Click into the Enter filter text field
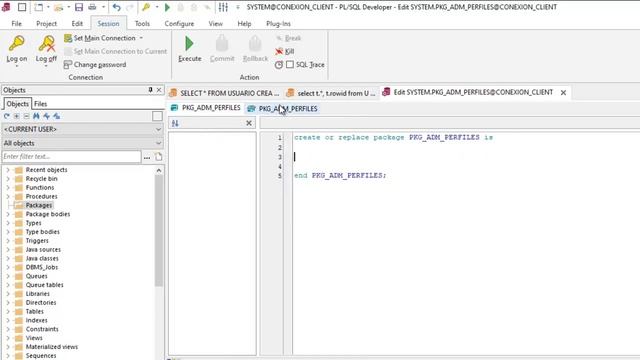Screen dimensions: 640x360 [71, 157]
